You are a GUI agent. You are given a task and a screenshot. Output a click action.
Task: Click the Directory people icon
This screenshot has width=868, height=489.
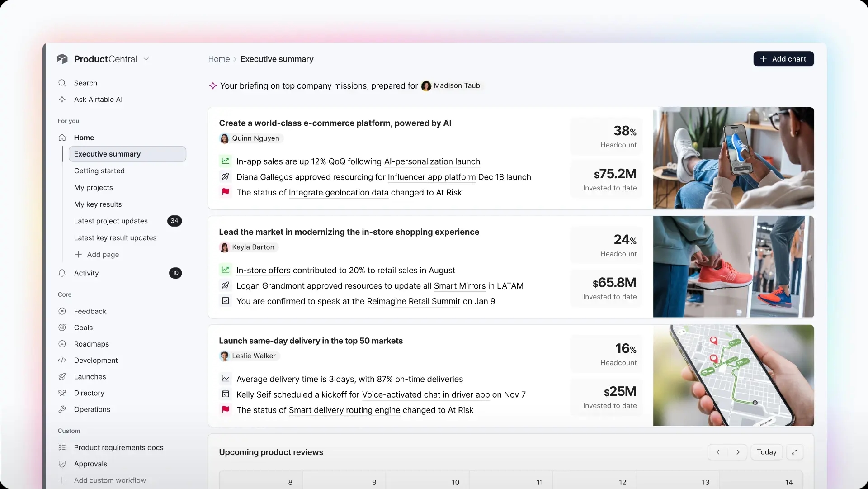click(62, 393)
